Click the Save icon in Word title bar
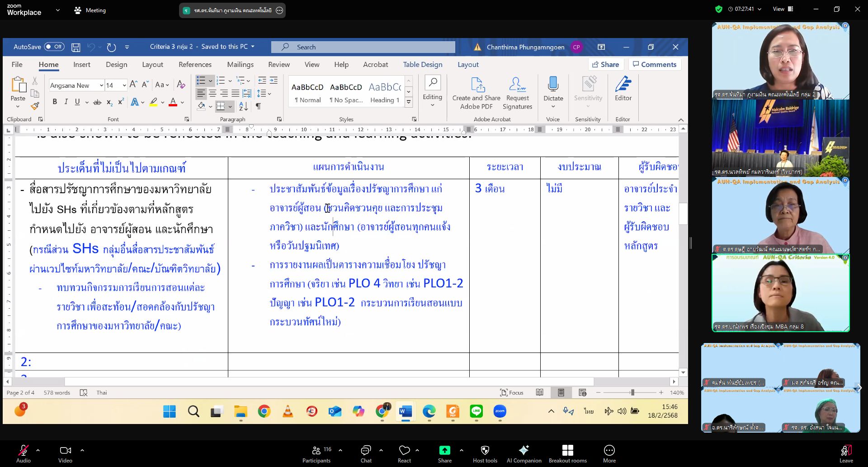The width and height of the screenshot is (868, 467). click(76, 47)
